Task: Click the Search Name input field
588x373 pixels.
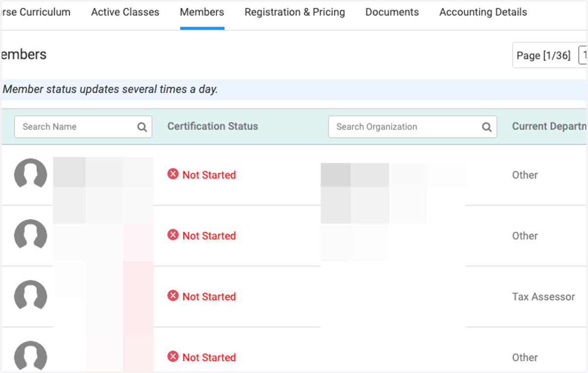Action: 83,127
